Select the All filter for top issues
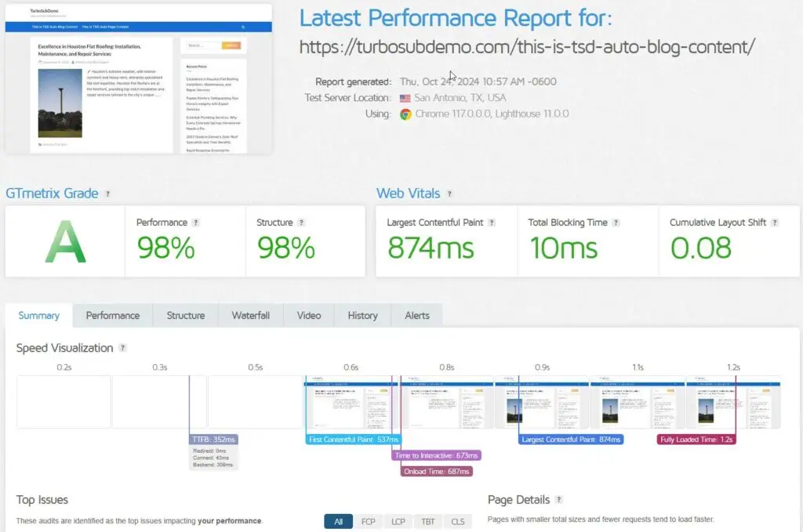This screenshot has width=803, height=532. tap(339, 522)
